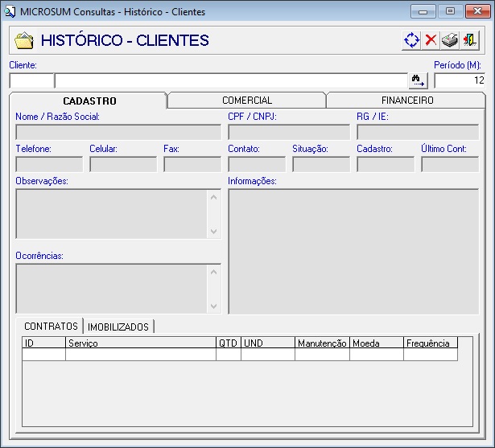The width and height of the screenshot is (495, 448).
Task: Switch to the IMOBILIZADOS sub-tab
Action: point(118,327)
